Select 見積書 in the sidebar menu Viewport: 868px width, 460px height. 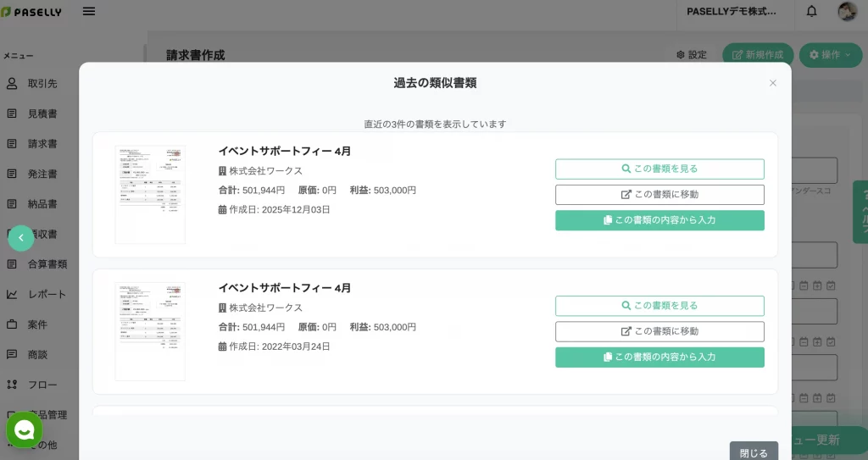tap(42, 114)
